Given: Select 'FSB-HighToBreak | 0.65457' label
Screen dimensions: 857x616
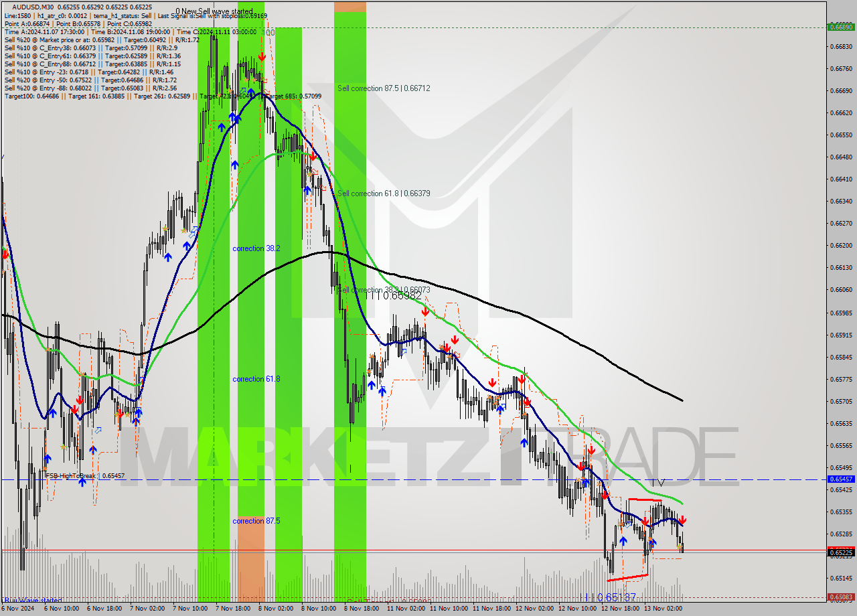Looking at the screenshot, I should (84, 476).
